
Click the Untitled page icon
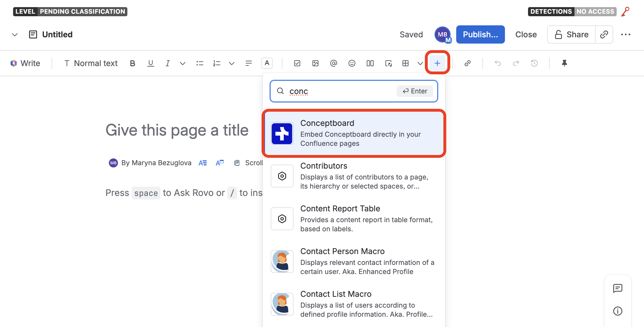point(33,35)
